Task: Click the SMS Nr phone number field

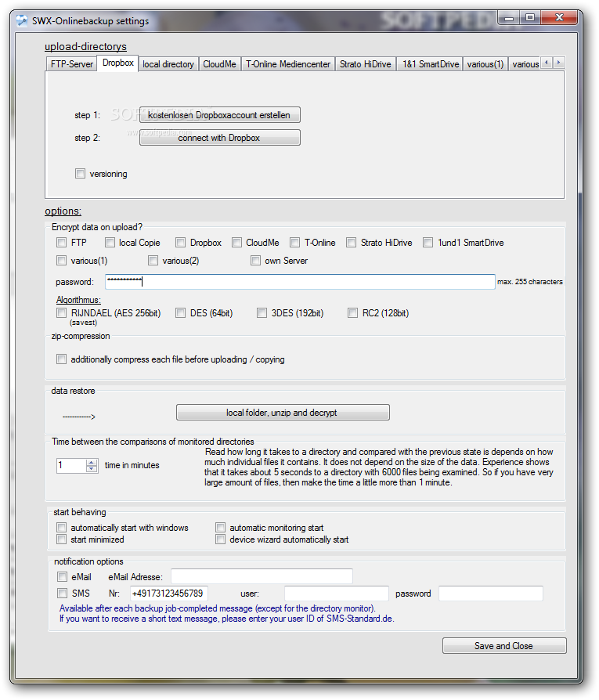Action: (168, 594)
